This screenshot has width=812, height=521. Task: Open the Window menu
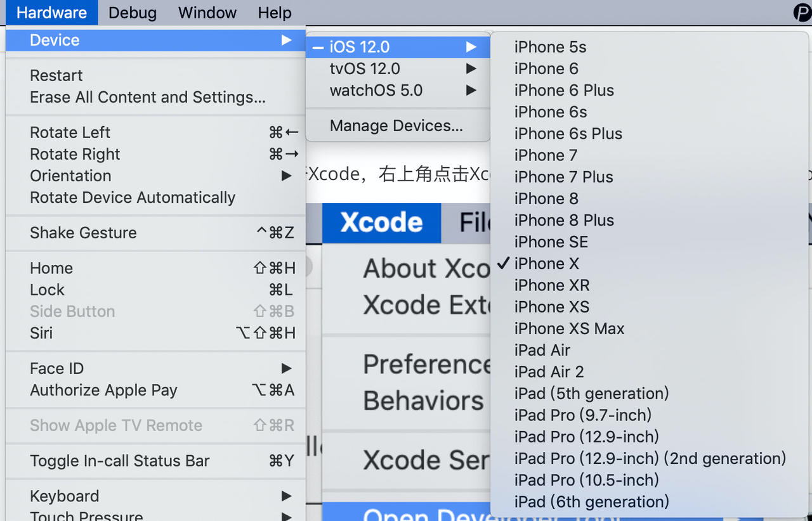[x=207, y=13]
